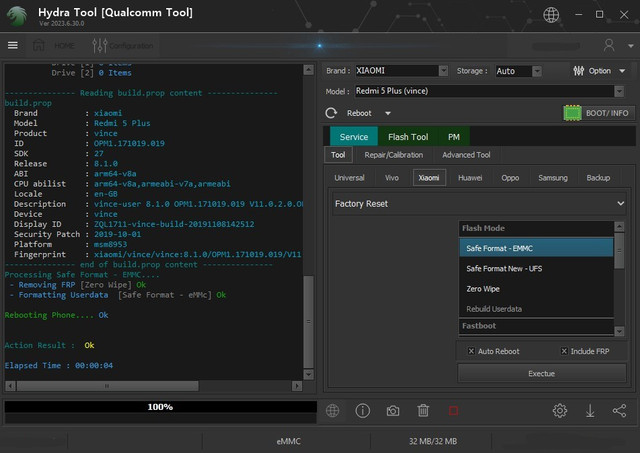Open the Universal brand tab
The width and height of the screenshot is (640, 453).
[349, 178]
